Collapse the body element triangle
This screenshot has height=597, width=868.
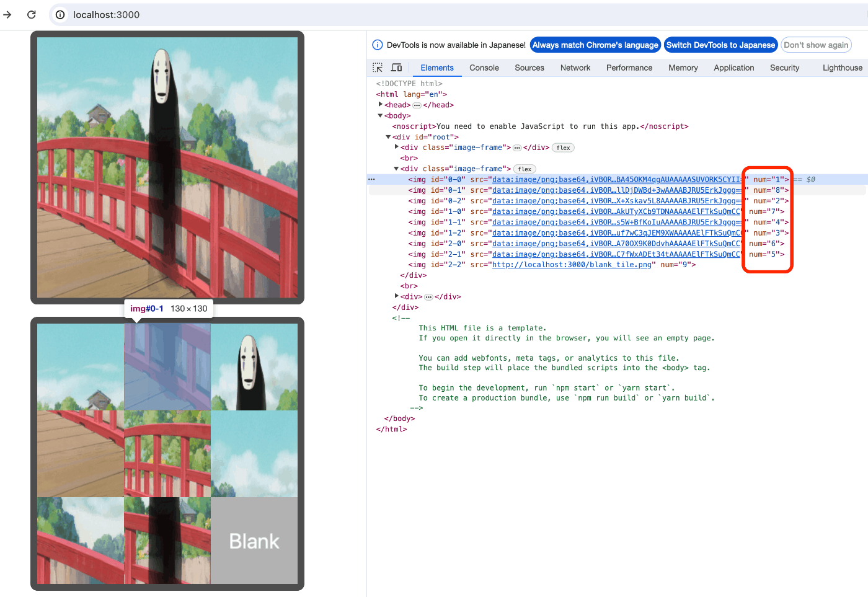click(x=380, y=115)
